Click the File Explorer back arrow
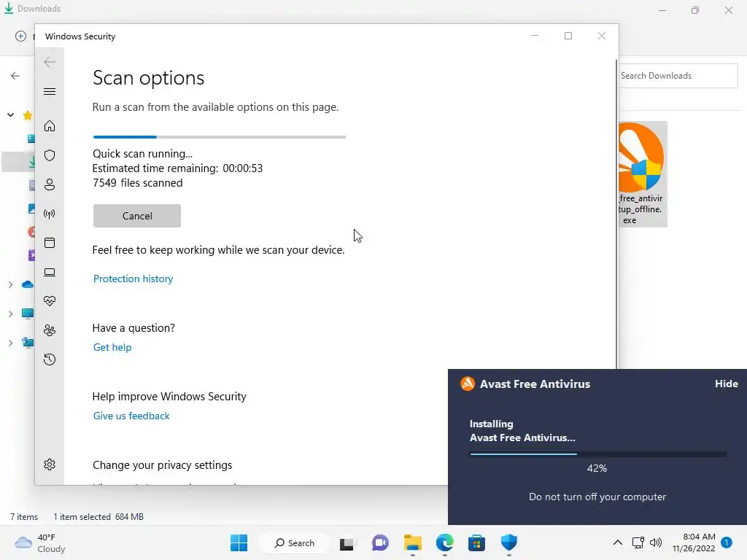Image resolution: width=747 pixels, height=560 pixels. point(15,76)
